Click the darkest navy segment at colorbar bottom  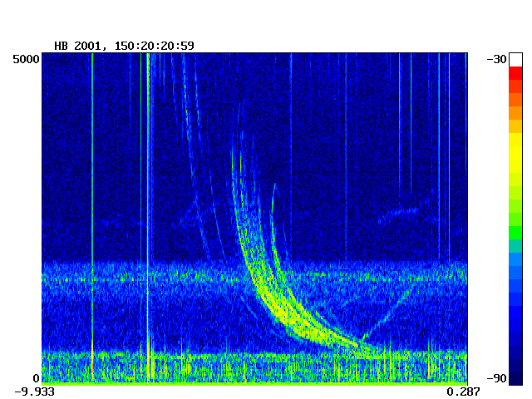tap(515, 379)
